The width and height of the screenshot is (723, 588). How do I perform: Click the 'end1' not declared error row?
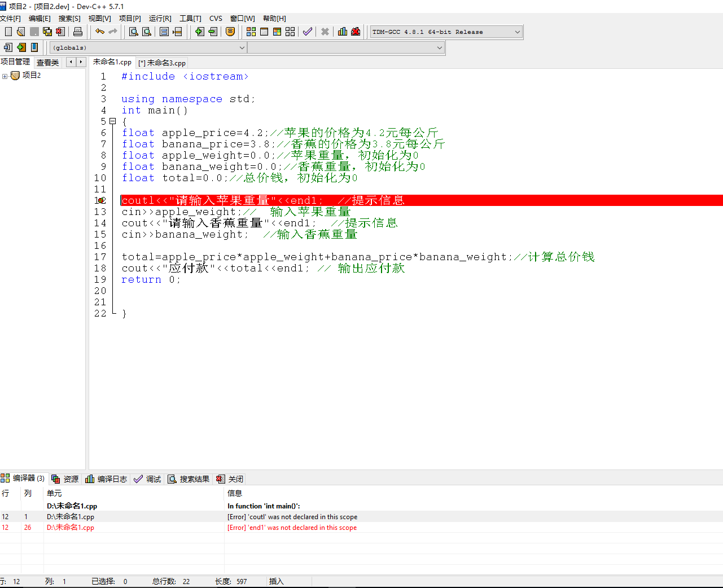(292, 528)
